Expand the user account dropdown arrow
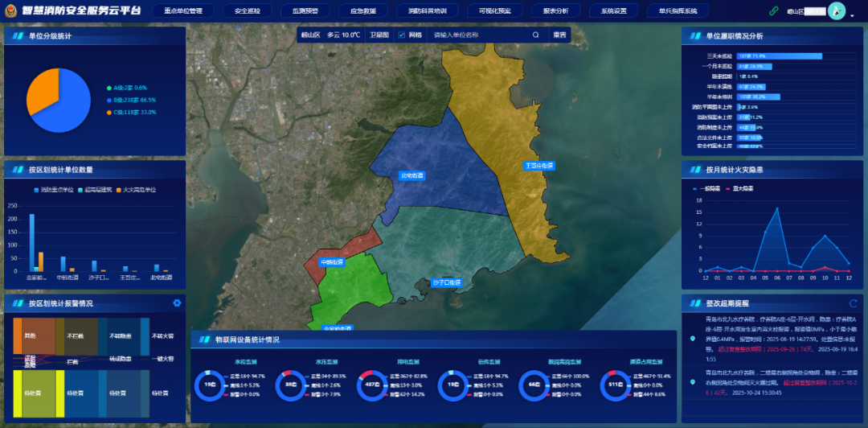 [x=850, y=12]
